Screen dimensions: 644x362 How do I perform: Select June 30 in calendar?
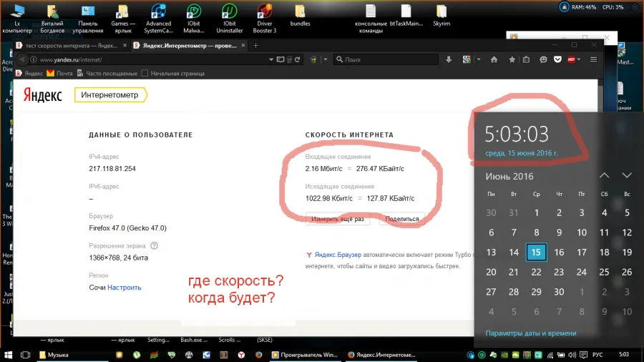tap(559, 292)
